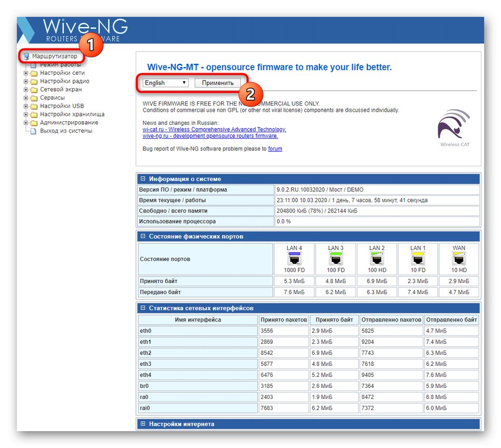Collapse the Статистика сетевых интерфейсов section

click(143, 308)
